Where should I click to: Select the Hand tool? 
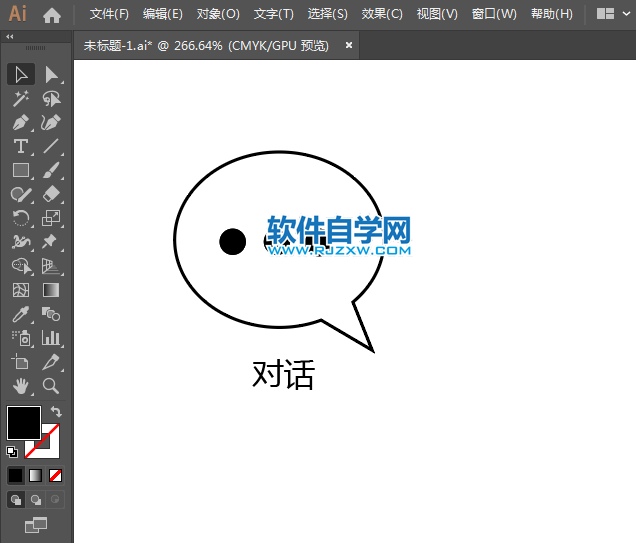pyautogui.click(x=21, y=386)
